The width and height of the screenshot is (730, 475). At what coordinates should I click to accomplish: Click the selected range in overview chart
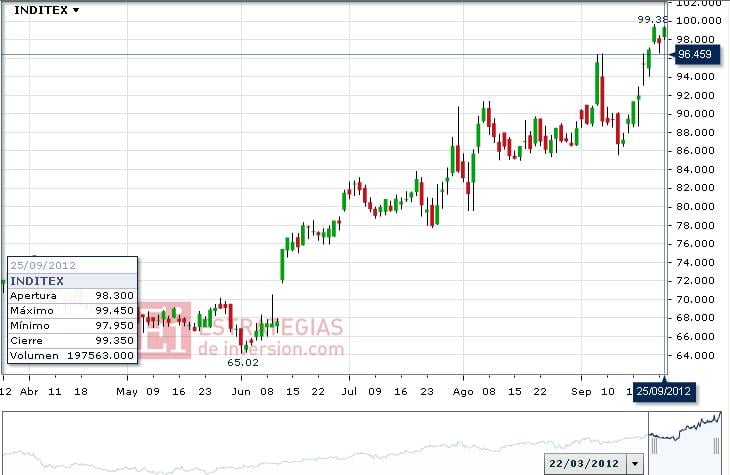click(685, 442)
